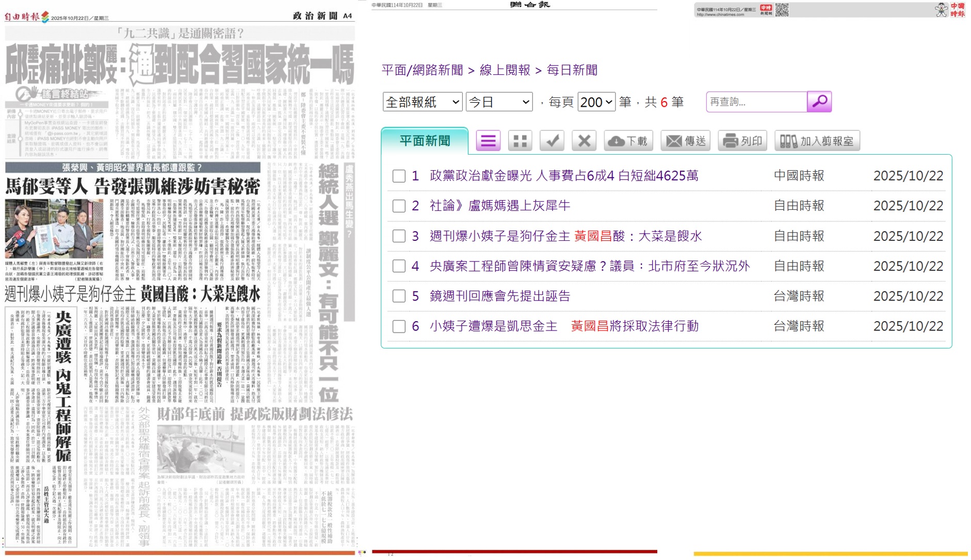Open article 鏡週刊回應會先提出誣告
This screenshot has height=560, width=971.
500,296
